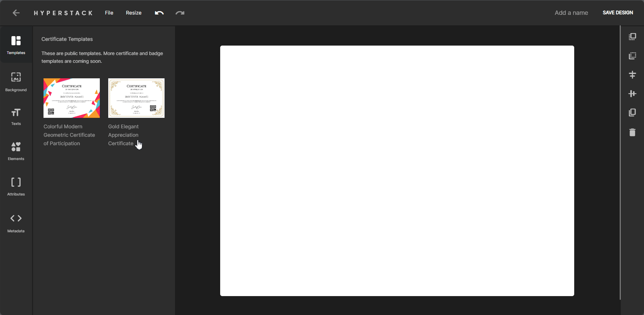The height and width of the screenshot is (315, 644).
Task: Open the Resize menu
Action: (x=134, y=13)
